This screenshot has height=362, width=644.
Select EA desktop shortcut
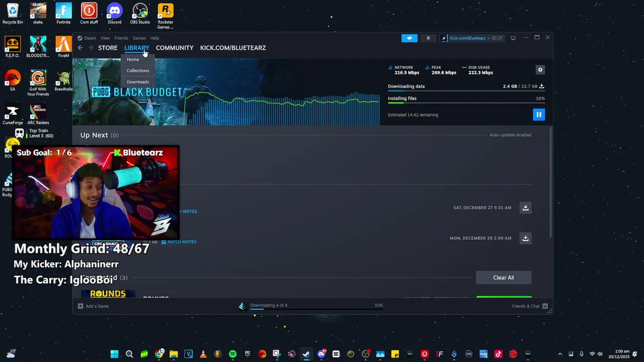tap(13, 80)
